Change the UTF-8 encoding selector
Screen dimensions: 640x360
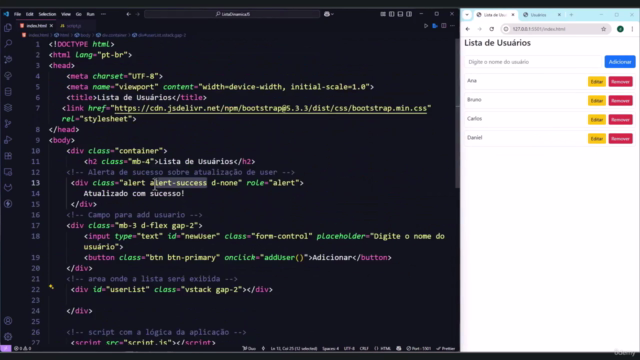click(349, 349)
